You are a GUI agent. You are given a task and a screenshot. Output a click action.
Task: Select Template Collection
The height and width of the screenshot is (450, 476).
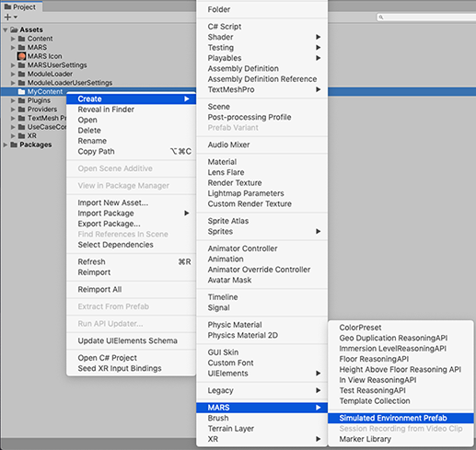tap(401, 400)
